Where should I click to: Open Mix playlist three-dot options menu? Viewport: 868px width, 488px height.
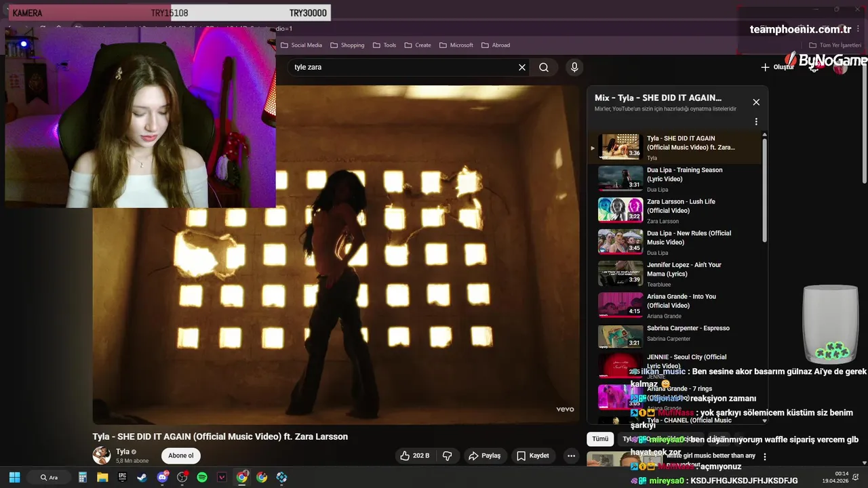point(756,122)
